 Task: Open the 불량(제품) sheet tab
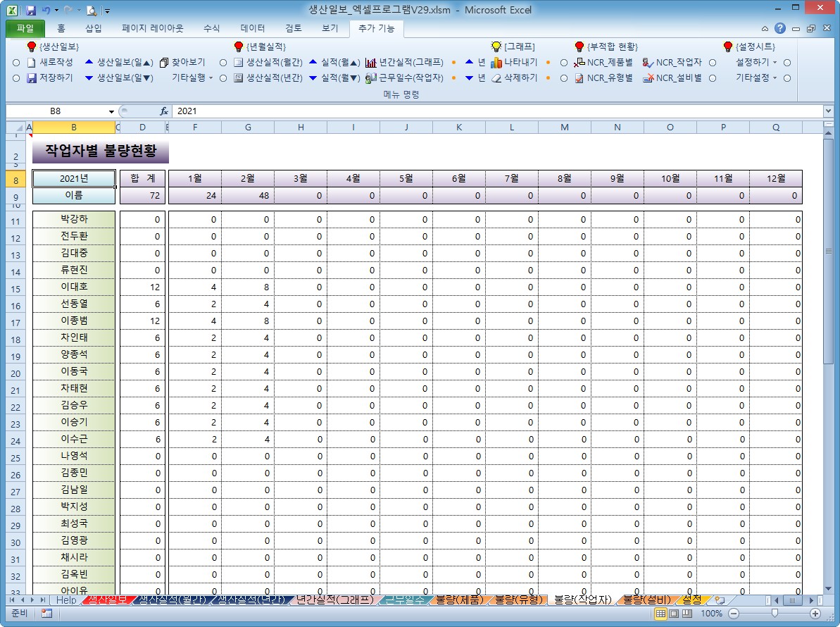(x=459, y=600)
